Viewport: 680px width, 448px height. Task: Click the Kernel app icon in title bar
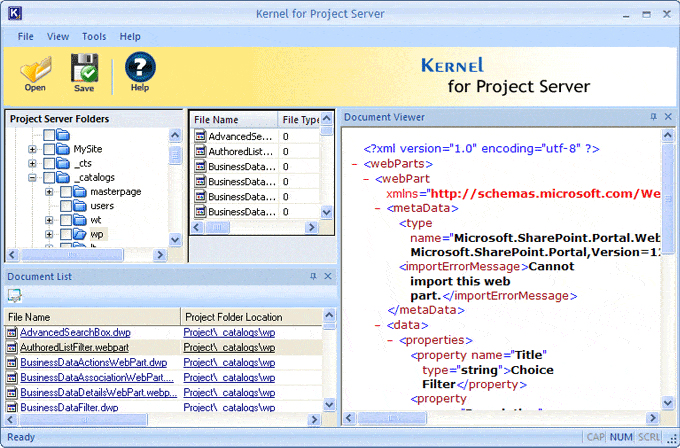click(15, 13)
